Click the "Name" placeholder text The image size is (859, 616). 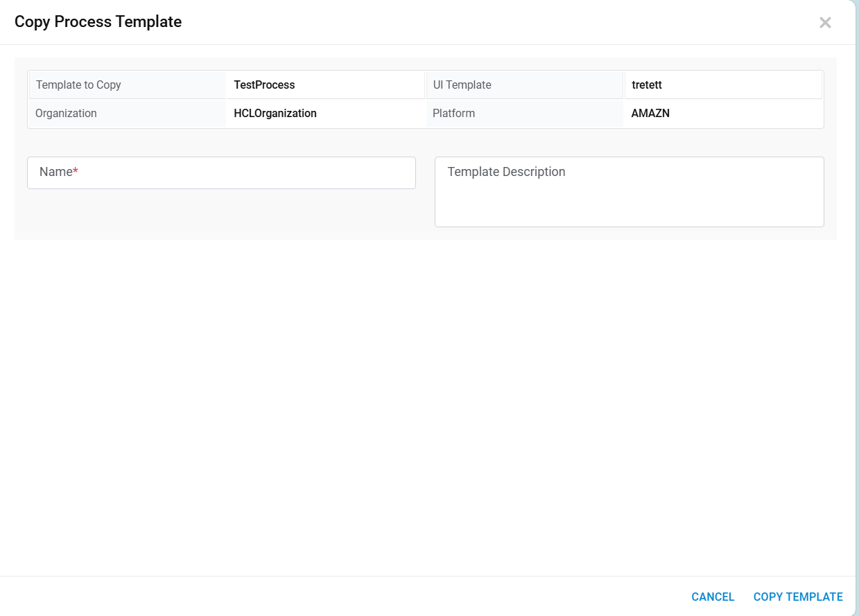55,172
